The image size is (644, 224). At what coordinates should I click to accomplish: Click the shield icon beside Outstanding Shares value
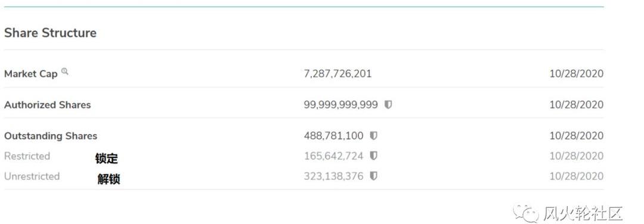(373, 136)
